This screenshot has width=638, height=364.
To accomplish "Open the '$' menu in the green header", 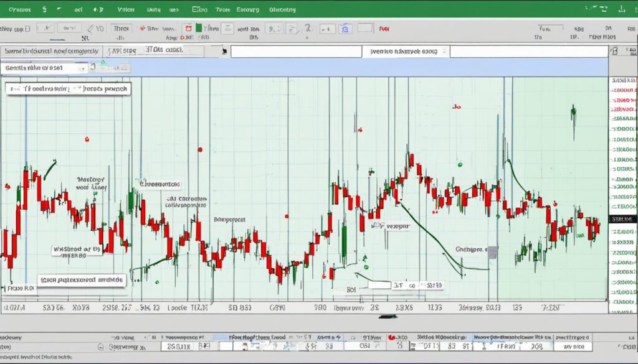I will coord(44,9).
